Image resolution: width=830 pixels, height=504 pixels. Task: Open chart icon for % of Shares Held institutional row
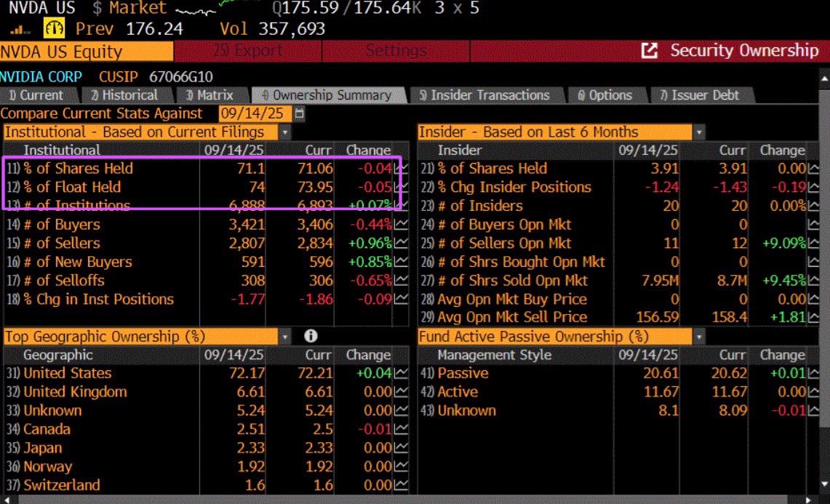tap(399, 169)
